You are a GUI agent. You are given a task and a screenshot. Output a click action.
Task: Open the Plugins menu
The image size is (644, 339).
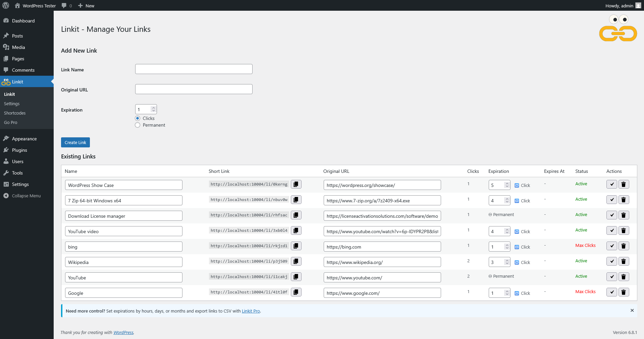(19, 150)
